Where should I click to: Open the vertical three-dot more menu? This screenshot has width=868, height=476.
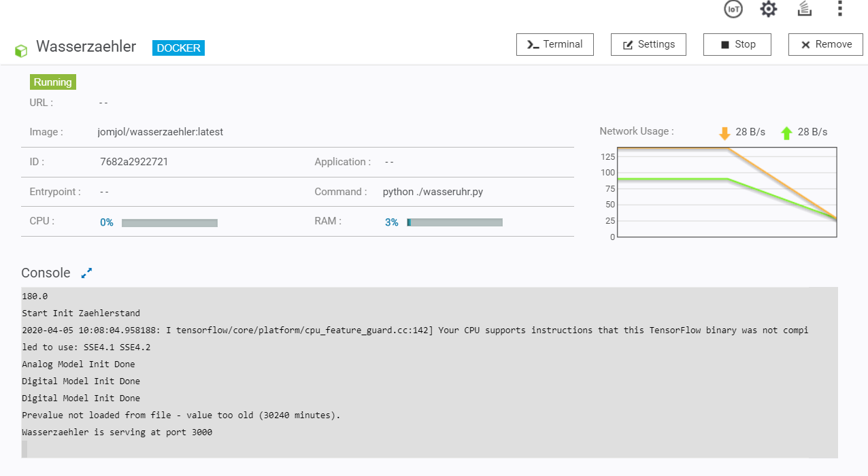[x=840, y=9]
